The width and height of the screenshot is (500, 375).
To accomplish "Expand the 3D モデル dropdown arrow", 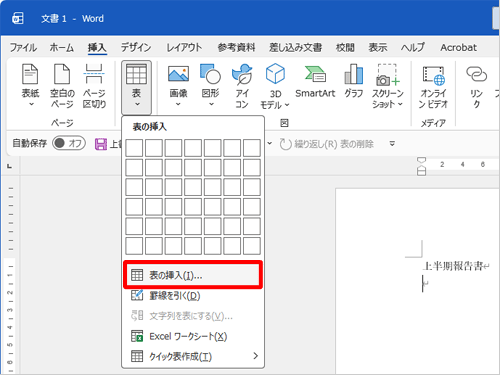I will [287, 105].
